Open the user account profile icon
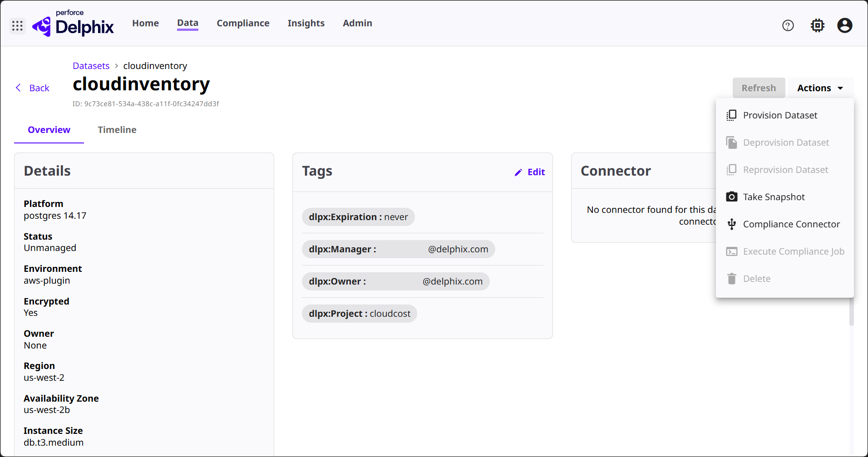868x457 pixels. click(844, 26)
